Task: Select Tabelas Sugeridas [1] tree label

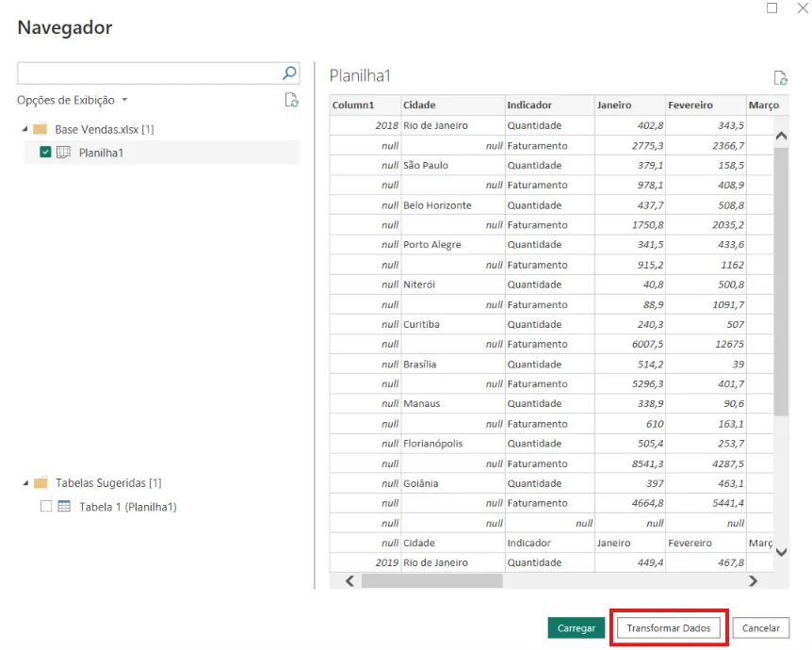Action: [108, 482]
